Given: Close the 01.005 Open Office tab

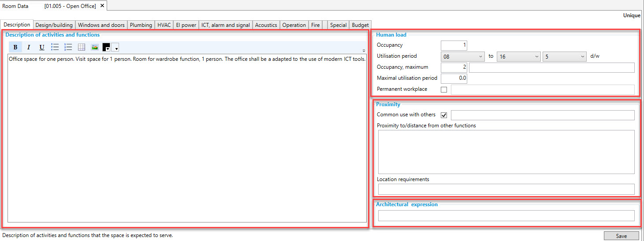Looking at the screenshot, I should pyautogui.click(x=102, y=6).
